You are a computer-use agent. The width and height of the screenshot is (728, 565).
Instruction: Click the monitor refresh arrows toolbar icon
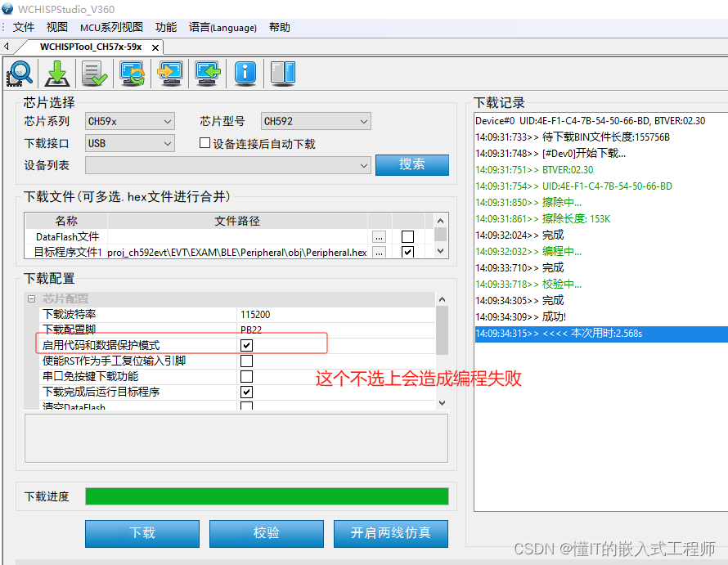tap(133, 74)
